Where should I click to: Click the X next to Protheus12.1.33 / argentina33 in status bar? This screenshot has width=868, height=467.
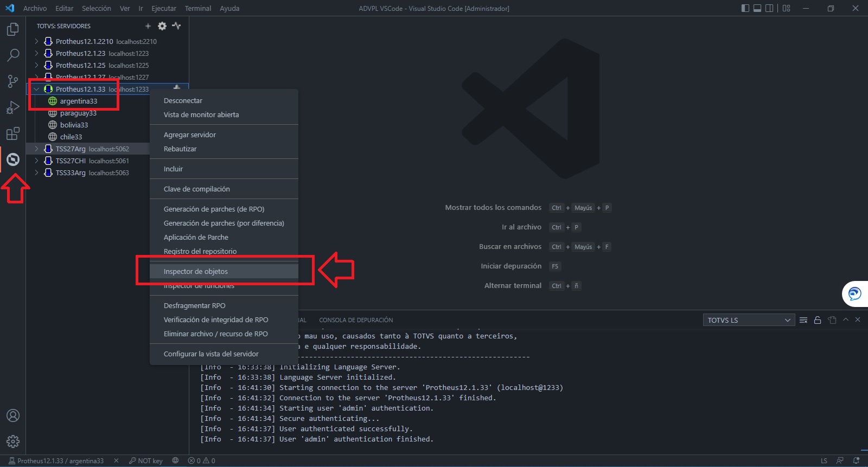116,461
